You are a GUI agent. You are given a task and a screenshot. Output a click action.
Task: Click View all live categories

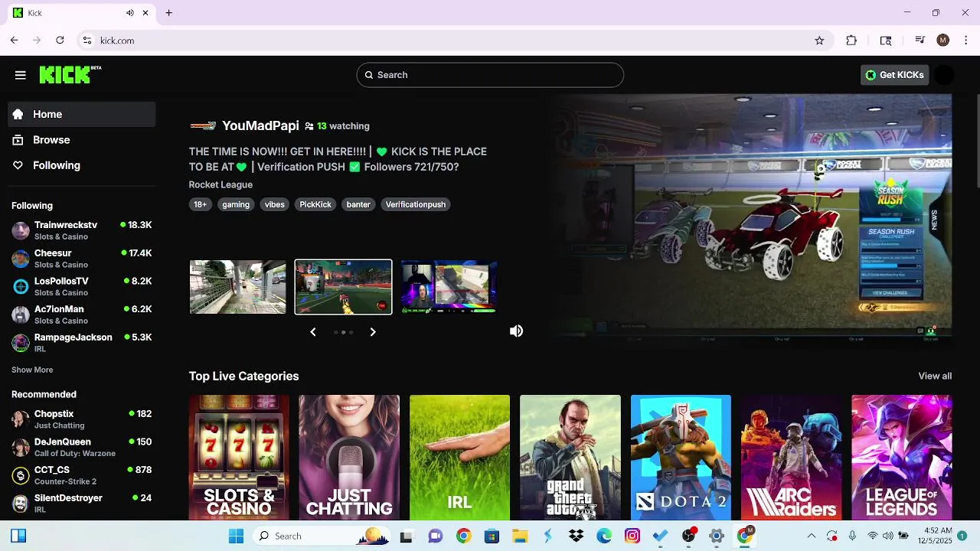click(935, 376)
